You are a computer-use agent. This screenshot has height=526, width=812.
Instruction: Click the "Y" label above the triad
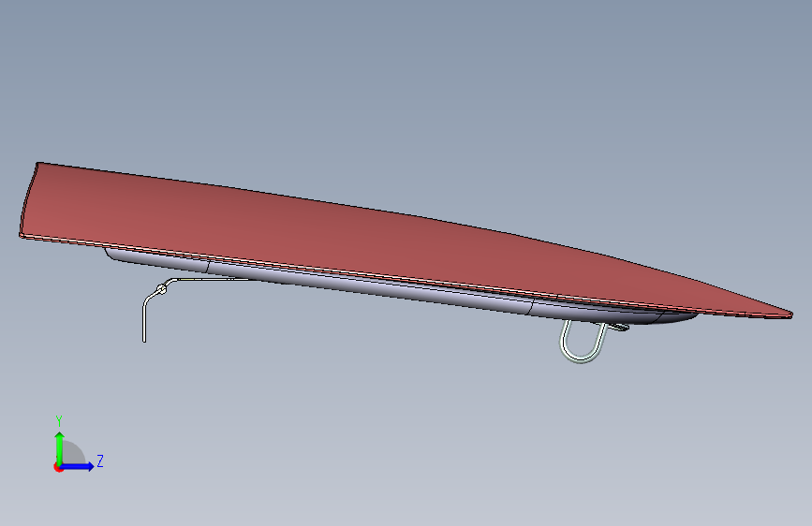(x=59, y=421)
